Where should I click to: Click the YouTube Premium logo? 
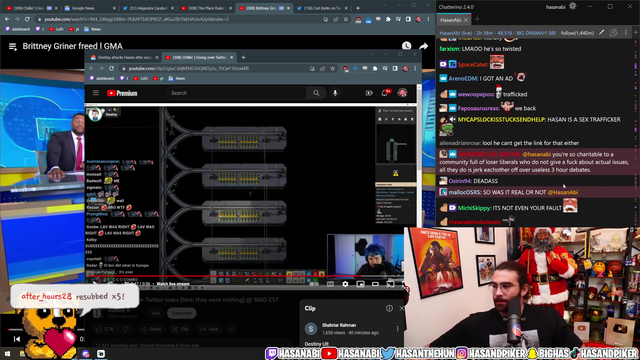click(x=122, y=93)
